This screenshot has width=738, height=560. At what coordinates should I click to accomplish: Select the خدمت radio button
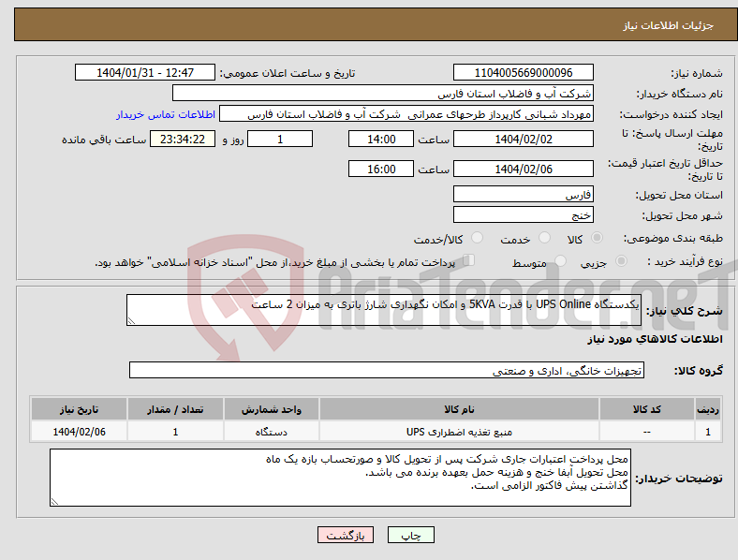(544, 238)
